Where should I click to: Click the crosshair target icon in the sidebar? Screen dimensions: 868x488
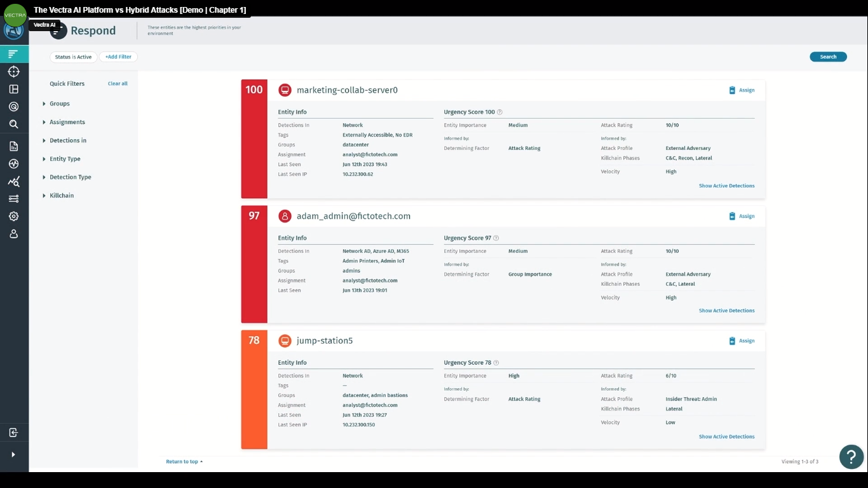[14, 72]
